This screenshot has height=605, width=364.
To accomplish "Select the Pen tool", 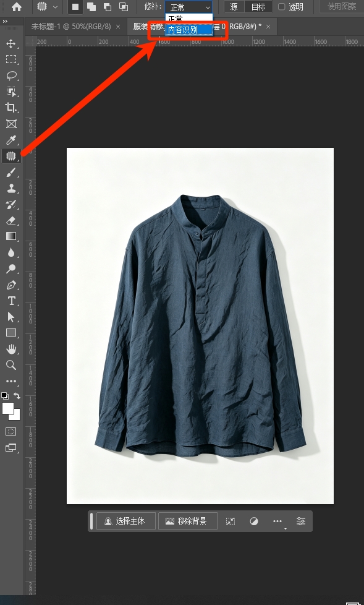I will [x=11, y=285].
